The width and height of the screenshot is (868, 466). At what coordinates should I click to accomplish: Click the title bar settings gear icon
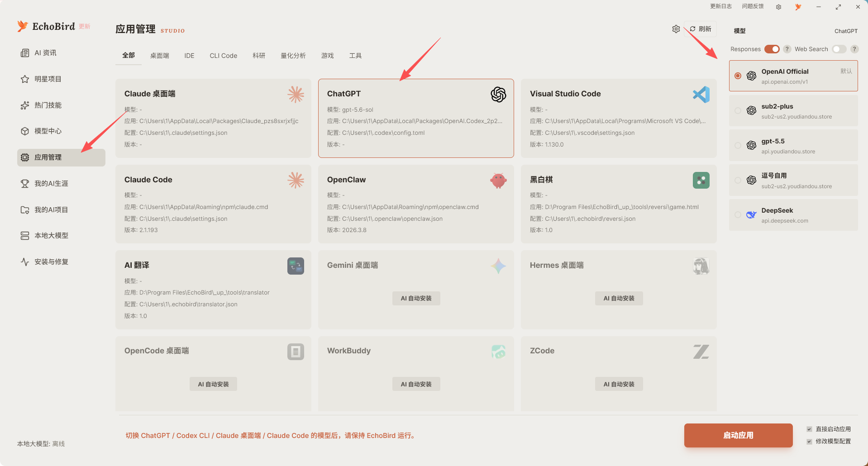click(778, 7)
